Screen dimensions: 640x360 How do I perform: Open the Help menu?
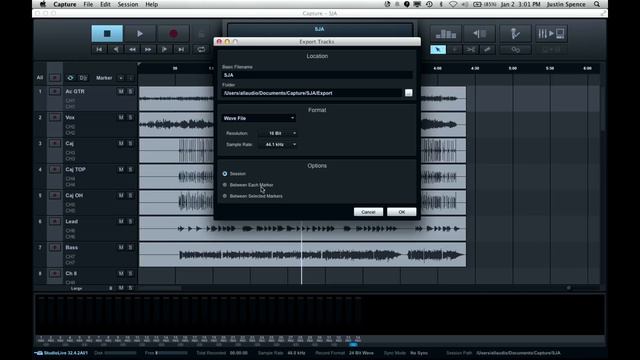click(151, 4)
